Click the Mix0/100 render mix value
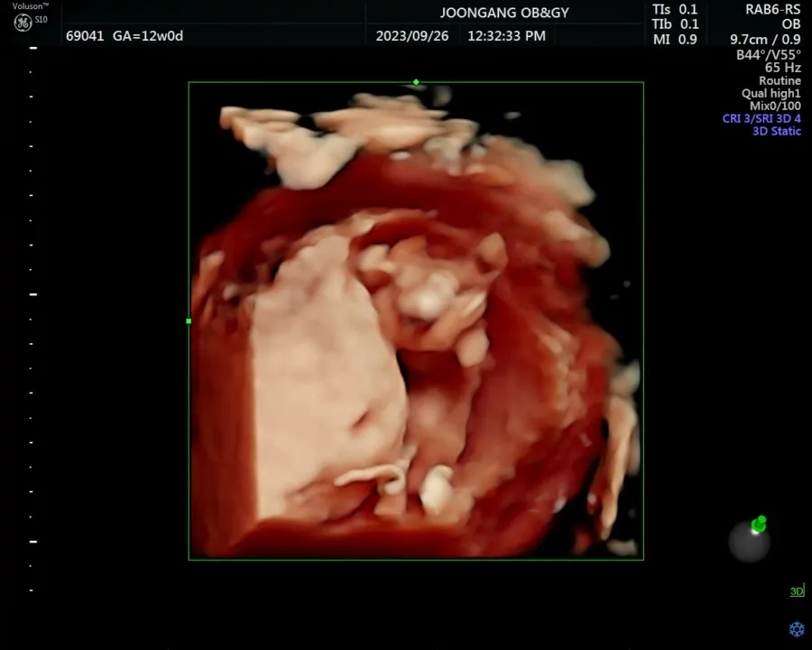This screenshot has width=812, height=650. 775,106
